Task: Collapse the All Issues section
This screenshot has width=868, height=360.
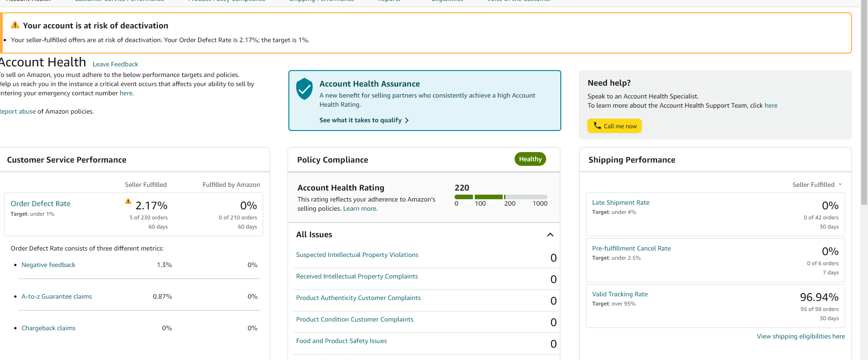Action: [550, 235]
